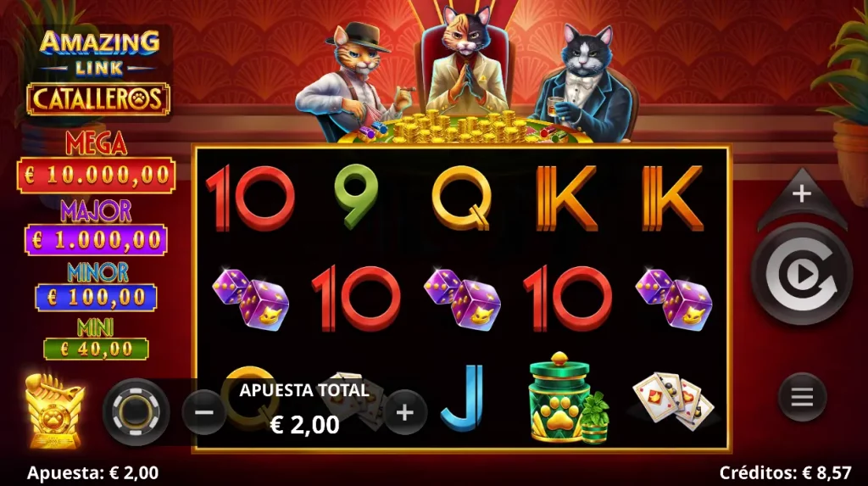The height and width of the screenshot is (486, 868).
Task: Click the golden Q symbol on top row
Action: [x=462, y=198]
